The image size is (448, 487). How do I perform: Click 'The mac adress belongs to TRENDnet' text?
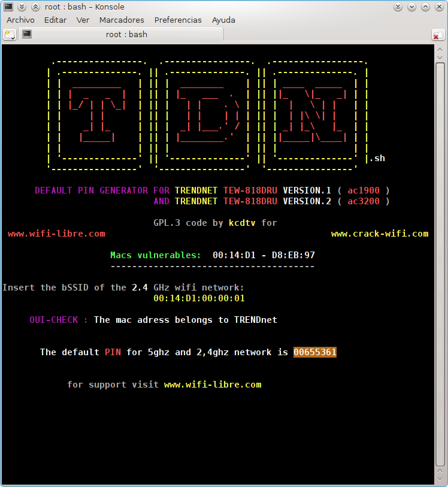(185, 320)
